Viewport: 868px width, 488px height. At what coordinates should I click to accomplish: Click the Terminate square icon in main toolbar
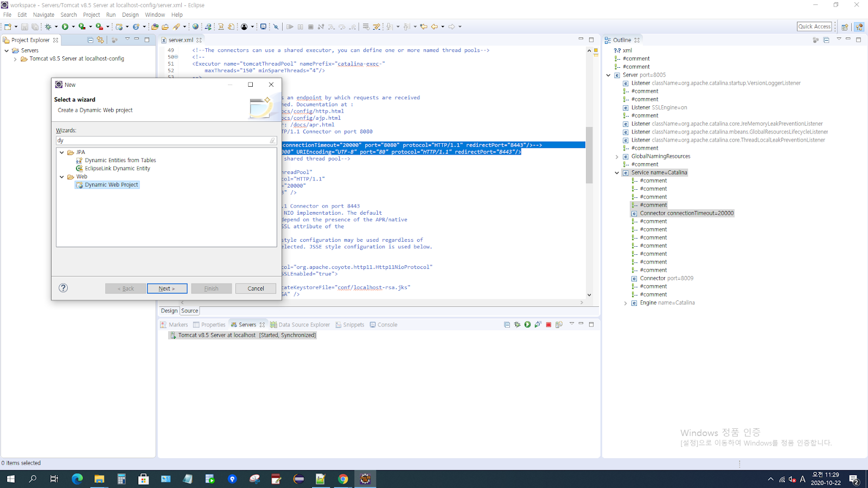coord(311,27)
